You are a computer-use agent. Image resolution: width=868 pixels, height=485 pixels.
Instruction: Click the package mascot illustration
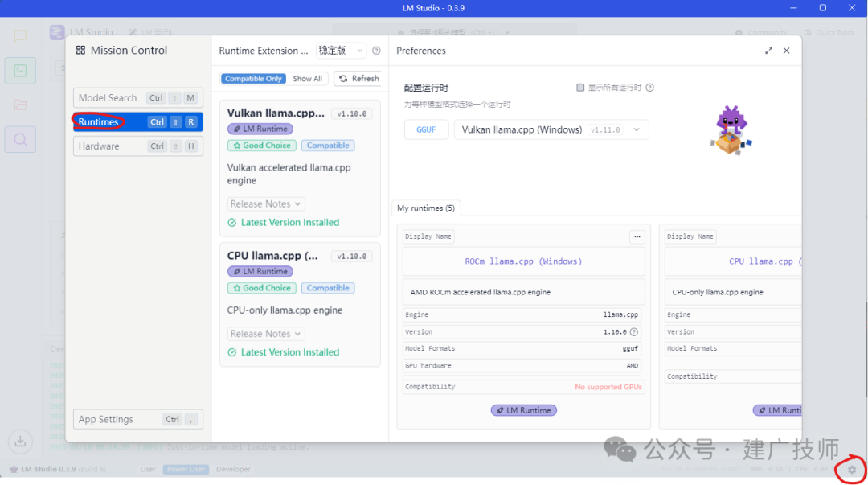pos(731,130)
